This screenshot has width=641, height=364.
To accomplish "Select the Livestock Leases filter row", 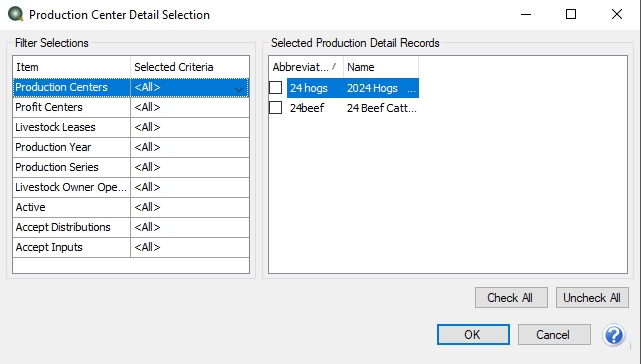I will tap(131, 127).
